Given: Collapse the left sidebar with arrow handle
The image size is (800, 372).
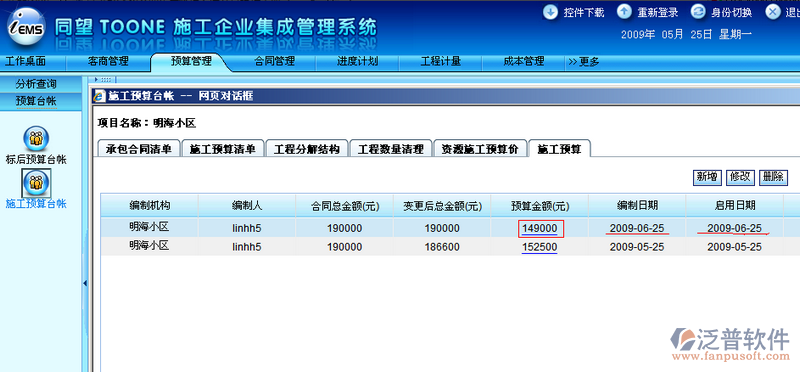Looking at the screenshot, I should tap(85, 283).
